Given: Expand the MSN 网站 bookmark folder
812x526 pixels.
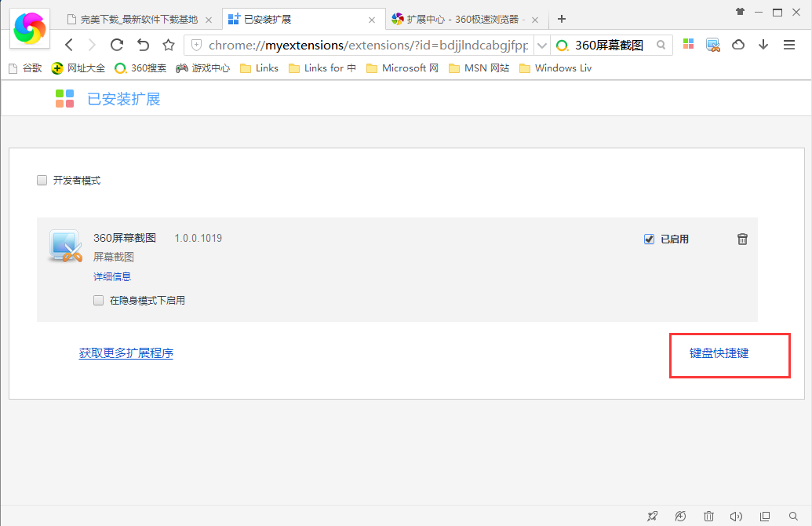Looking at the screenshot, I should coord(479,68).
